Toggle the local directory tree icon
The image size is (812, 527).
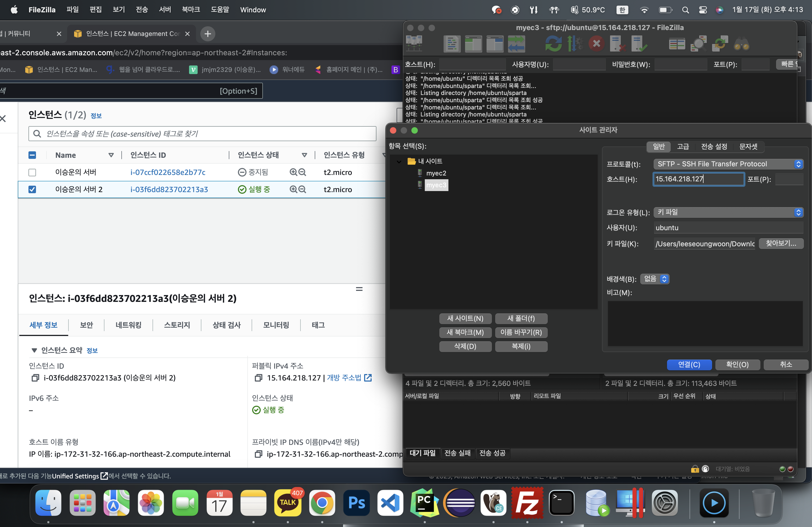click(474, 44)
